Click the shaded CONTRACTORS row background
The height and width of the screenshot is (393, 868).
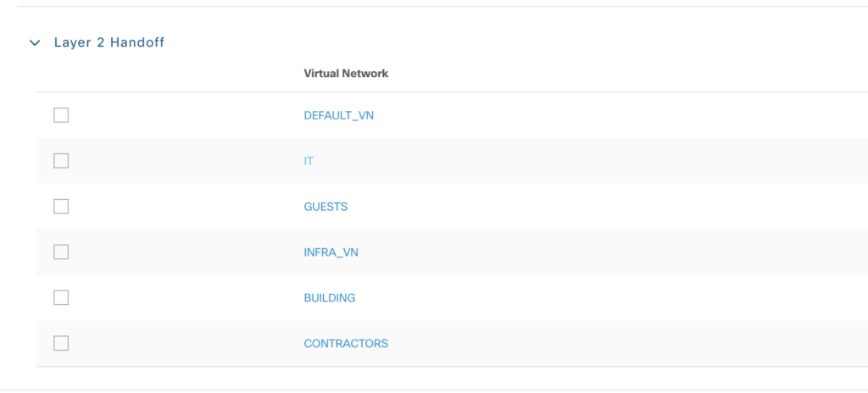[593, 344]
